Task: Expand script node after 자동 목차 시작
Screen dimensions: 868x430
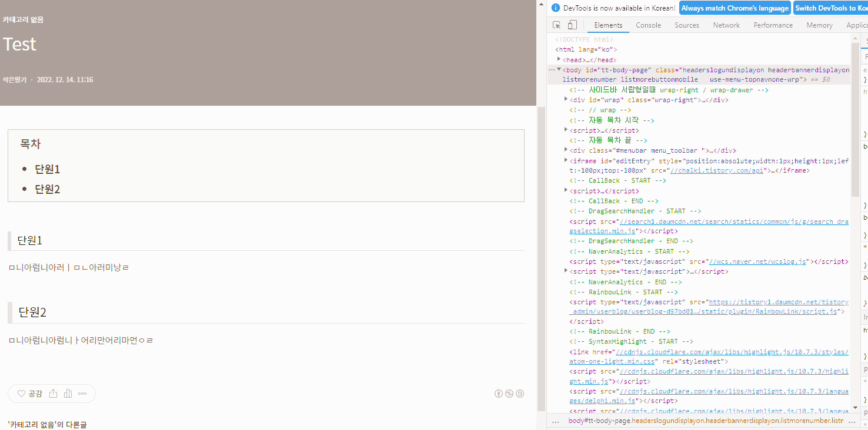Action: [566, 130]
